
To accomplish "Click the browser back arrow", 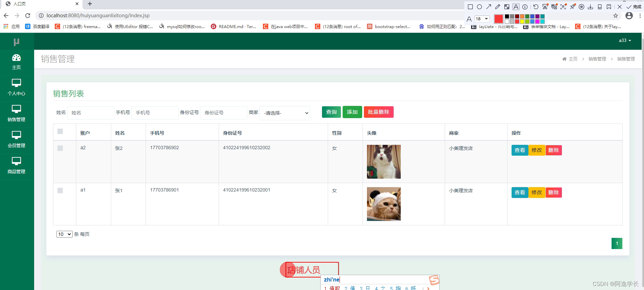I will point(6,16).
